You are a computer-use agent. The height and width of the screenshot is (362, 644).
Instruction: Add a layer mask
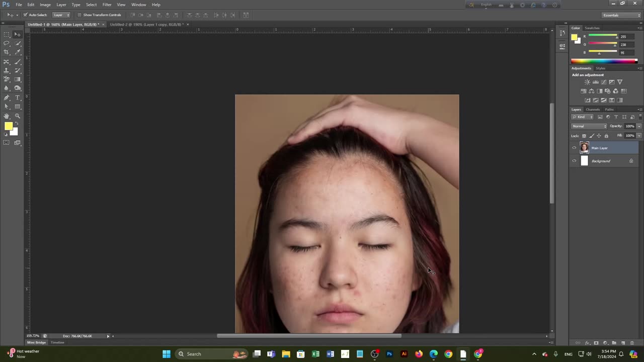point(596,343)
